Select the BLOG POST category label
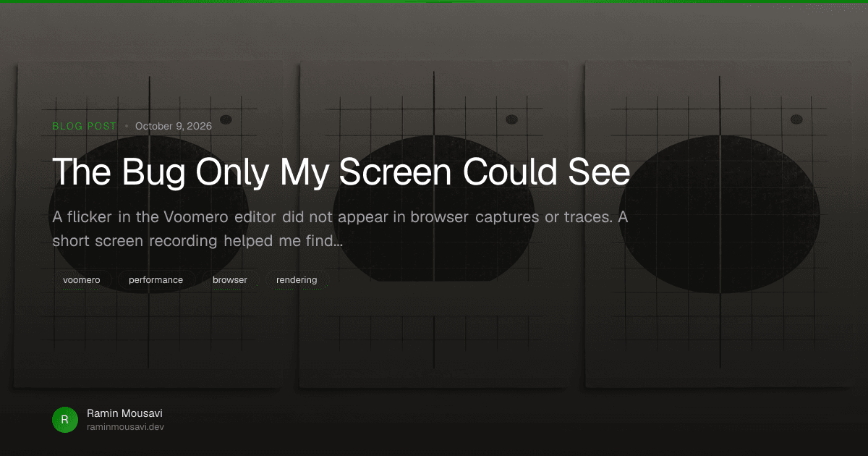Image resolution: width=868 pixels, height=456 pixels. 85,126
